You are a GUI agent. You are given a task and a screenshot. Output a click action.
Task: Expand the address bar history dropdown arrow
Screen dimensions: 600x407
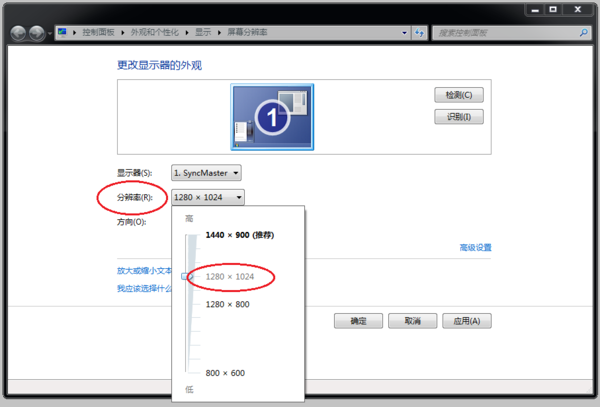[x=404, y=33]
